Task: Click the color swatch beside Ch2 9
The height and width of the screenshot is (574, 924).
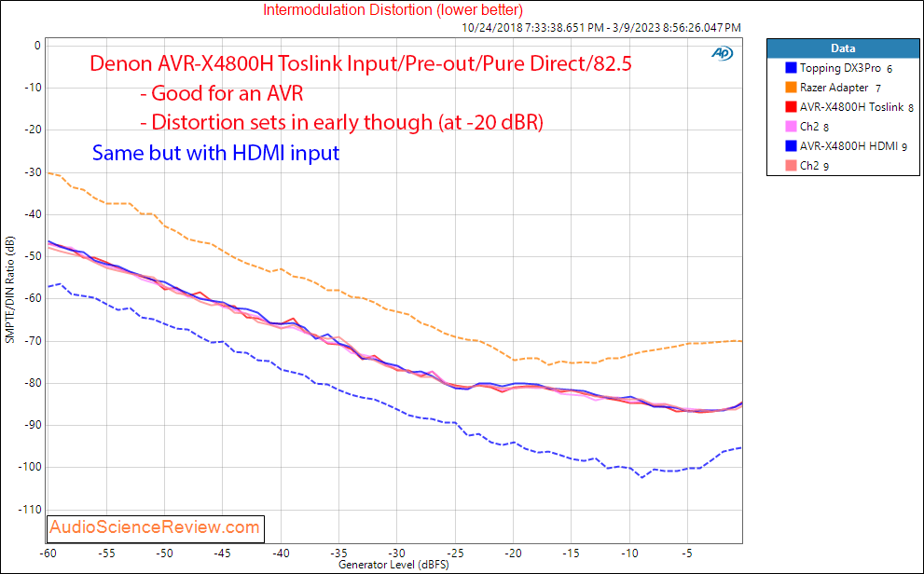Action: [x=791, y=166]
